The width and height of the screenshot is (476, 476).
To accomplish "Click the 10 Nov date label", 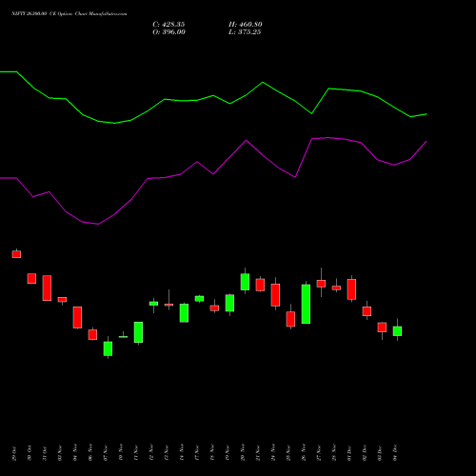I will 121,453.
